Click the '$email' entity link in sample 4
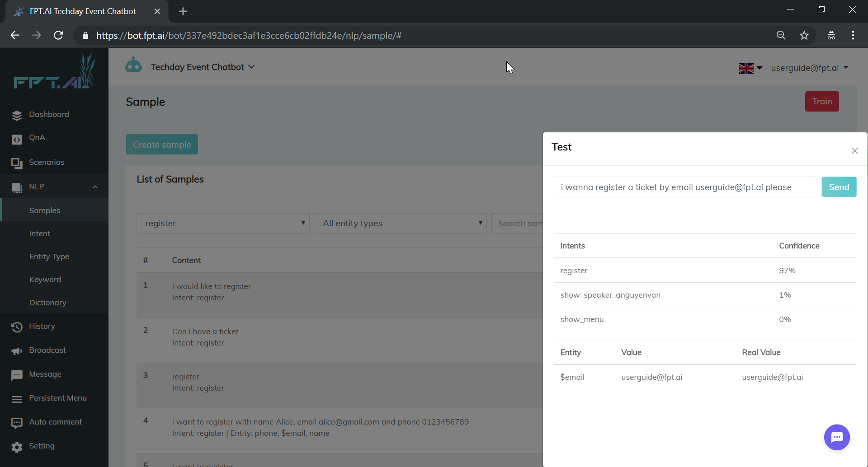868x467 pixels. click(x=293, y=433)
